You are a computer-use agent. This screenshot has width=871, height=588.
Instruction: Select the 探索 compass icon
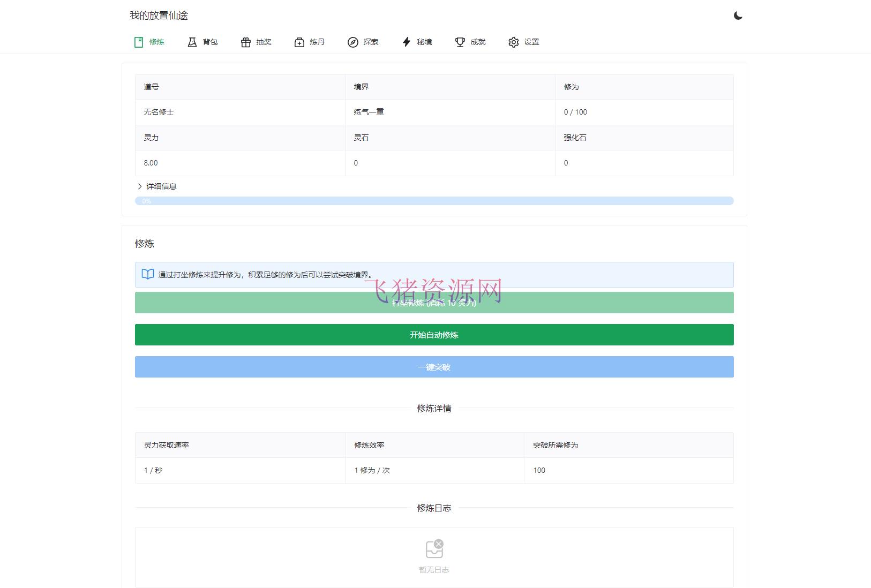tap(352, 42)
